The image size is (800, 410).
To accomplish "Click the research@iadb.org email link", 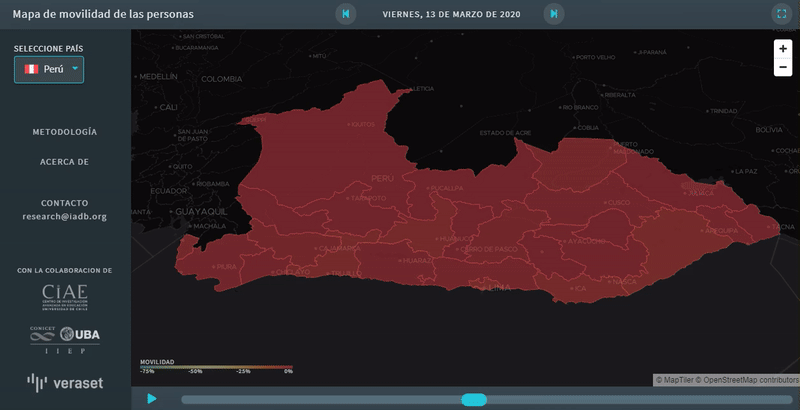I will click(x=64, y=216).
